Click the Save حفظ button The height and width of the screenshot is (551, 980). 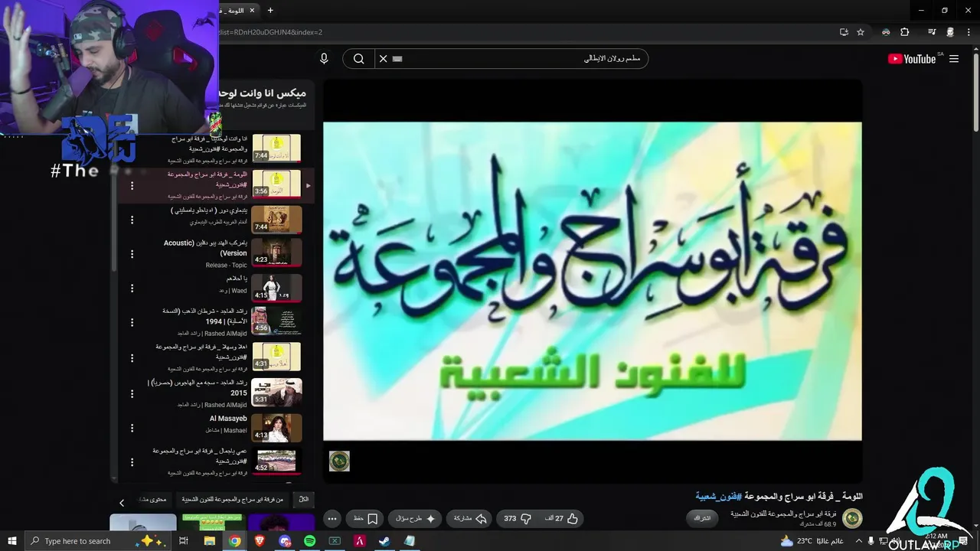point(364,519)
